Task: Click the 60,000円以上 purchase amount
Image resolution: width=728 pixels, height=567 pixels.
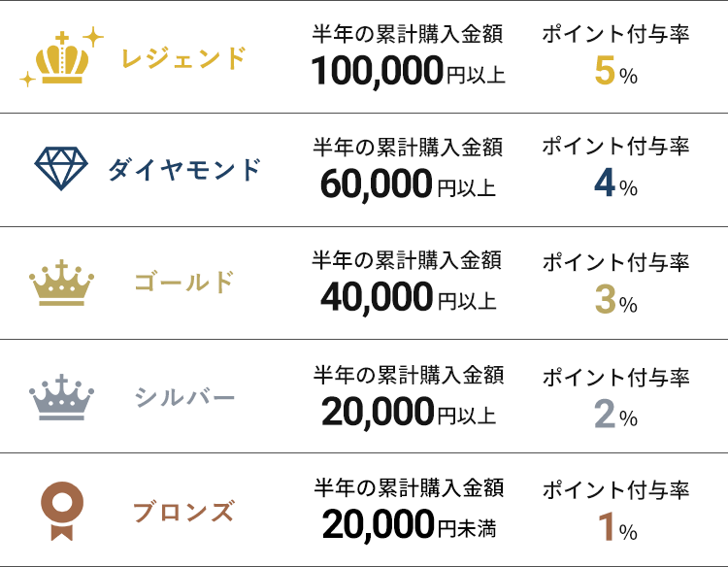Action: pos(408,184)
